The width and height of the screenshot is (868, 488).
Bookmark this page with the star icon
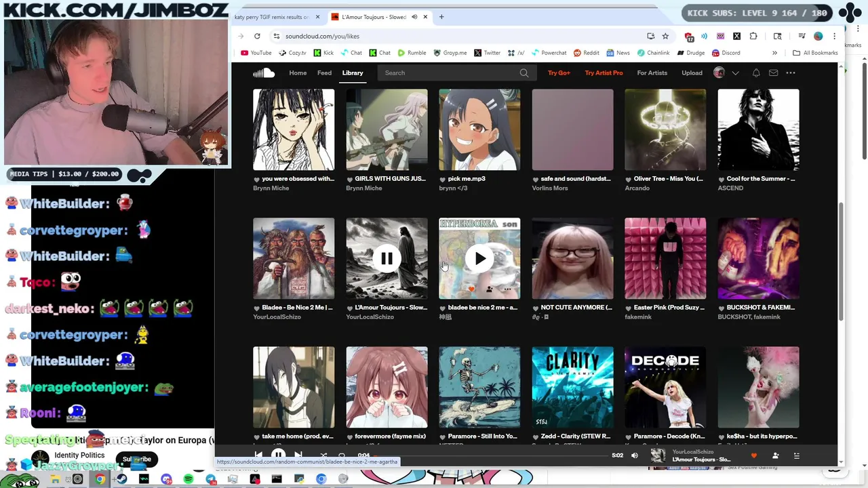(x=665, y=36)
